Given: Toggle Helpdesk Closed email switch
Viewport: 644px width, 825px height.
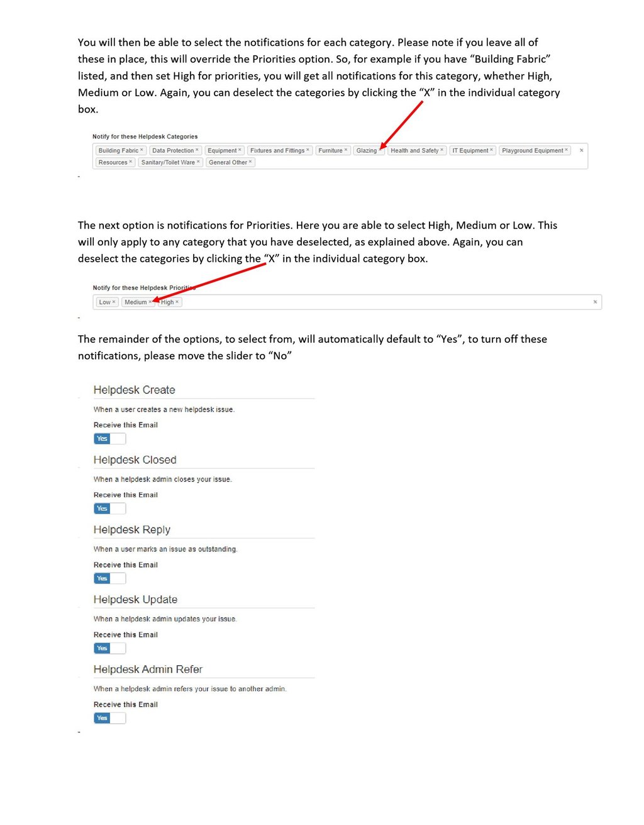Looking at the screenshot, I should (x=110, y=508).
